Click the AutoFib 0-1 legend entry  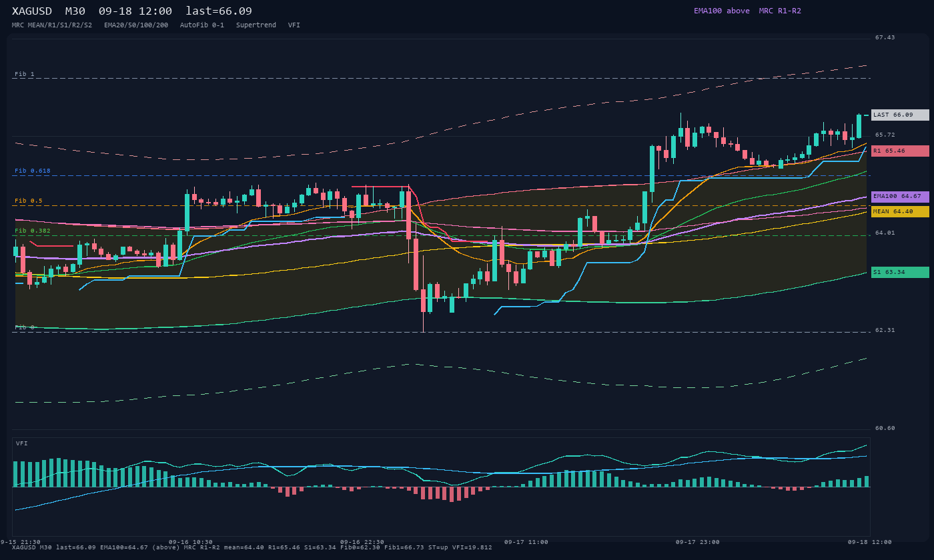[x=202, y=25]
